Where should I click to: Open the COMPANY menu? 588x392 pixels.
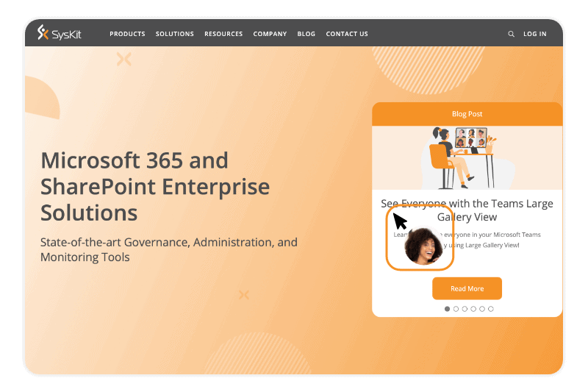(x=270, y=34)
